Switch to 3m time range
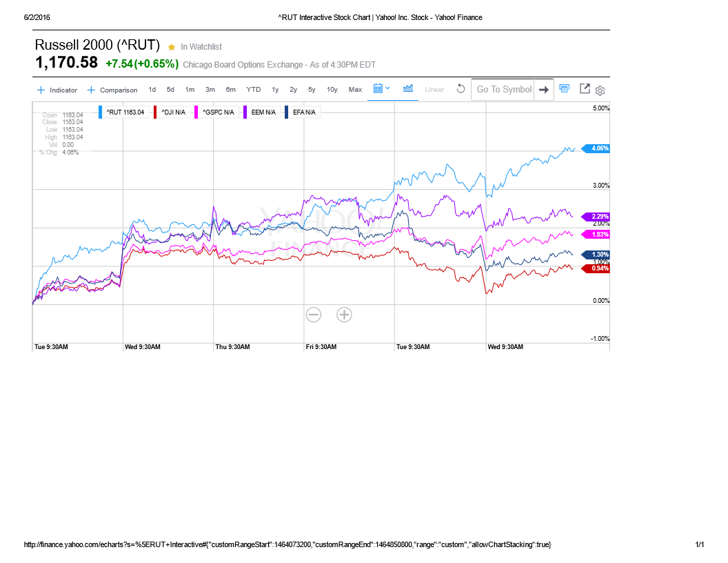This screenshot has height=563, width=728. pyautogui.click(x=210, y=90)
